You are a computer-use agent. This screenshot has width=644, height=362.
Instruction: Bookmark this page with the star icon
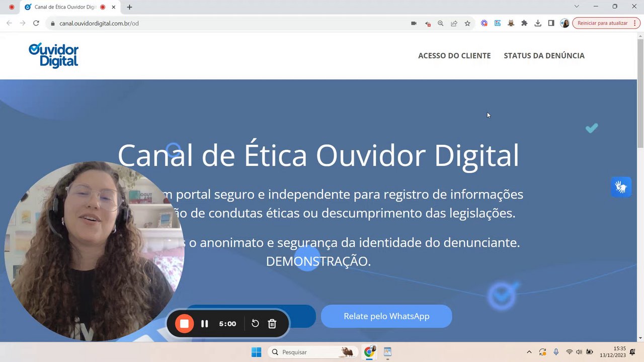click(x=467, y=23)
